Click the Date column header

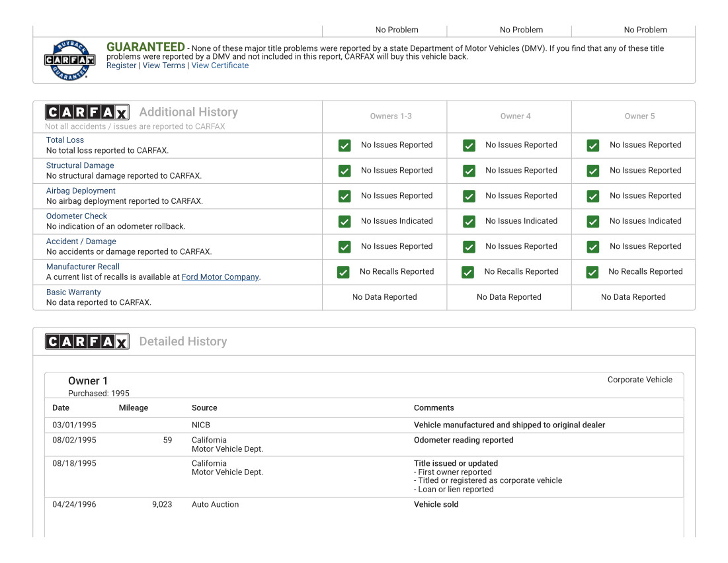[x=61, y=408]
